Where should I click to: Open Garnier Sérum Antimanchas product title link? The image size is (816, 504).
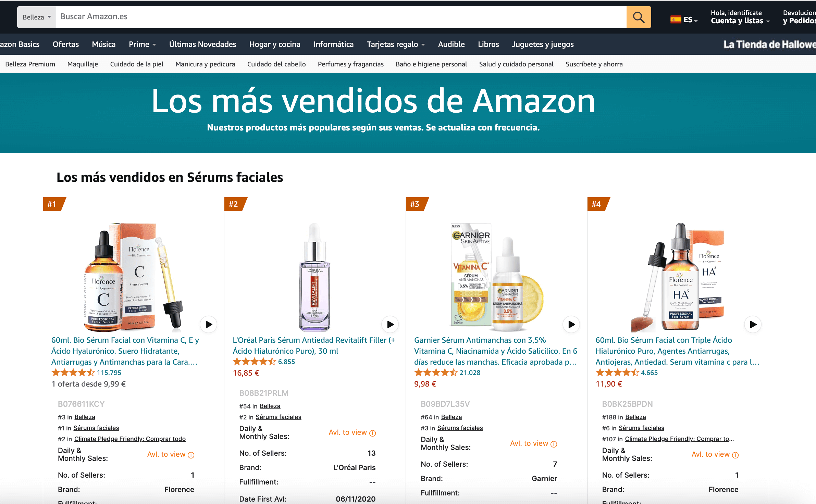pyautogui.click(x=496, y=351)
